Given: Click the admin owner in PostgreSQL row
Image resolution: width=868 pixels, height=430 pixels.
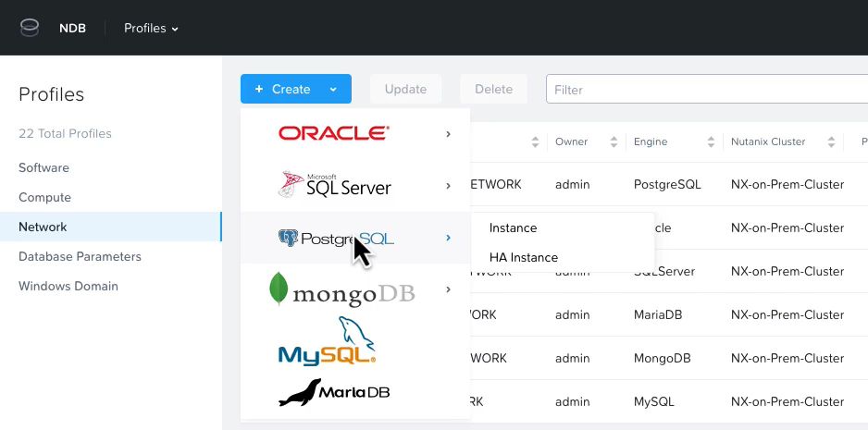Looking at the screenshot, I should click(x=573, y=184).
